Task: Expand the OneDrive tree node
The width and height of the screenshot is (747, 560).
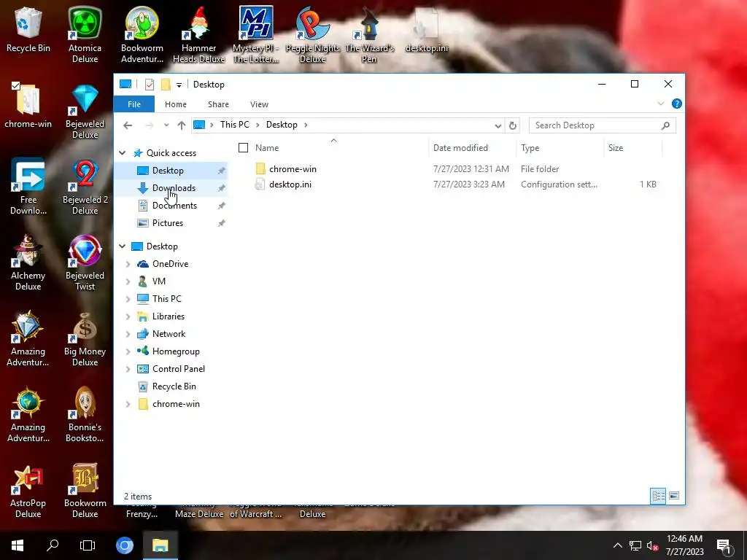Action: (128, 264)
